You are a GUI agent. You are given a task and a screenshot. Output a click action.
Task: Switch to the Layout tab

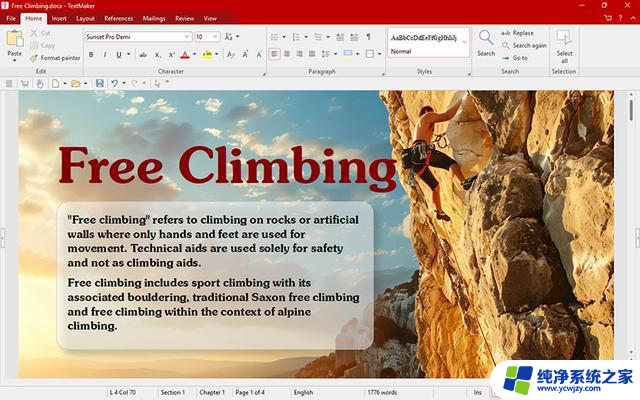click(x=85, y=18)
